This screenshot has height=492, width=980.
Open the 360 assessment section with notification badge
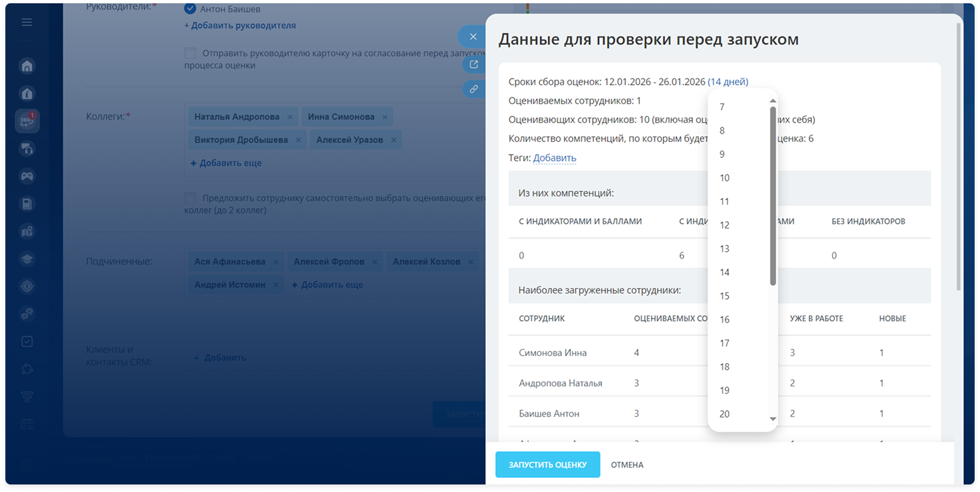pyautogui.click(x=27, y=121)
